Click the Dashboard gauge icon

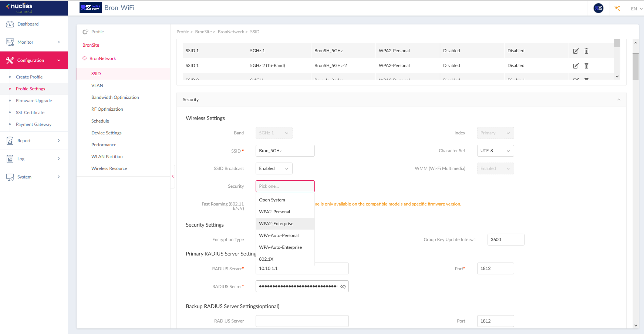10,24
